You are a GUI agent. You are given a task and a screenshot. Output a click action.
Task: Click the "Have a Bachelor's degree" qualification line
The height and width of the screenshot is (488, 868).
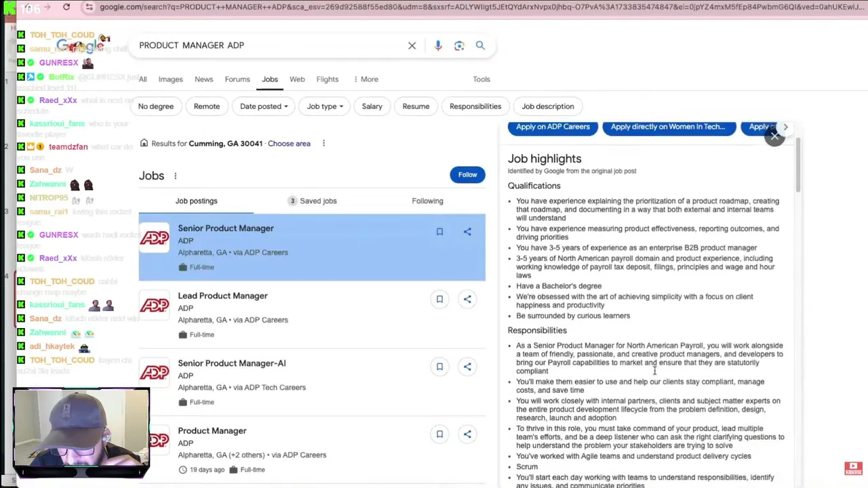(559, 286)
